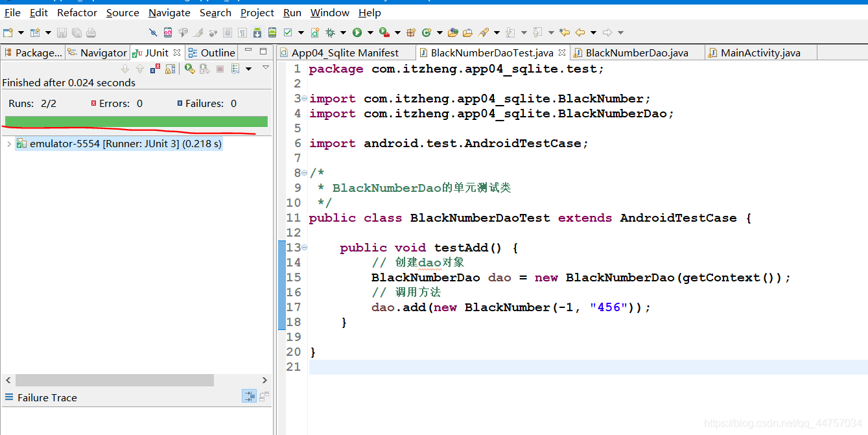Image resolution: width=868 pixels, height=435 pixels.
Task: Click the Last Edit Location arrow icon
Action: tap(565, 32)
